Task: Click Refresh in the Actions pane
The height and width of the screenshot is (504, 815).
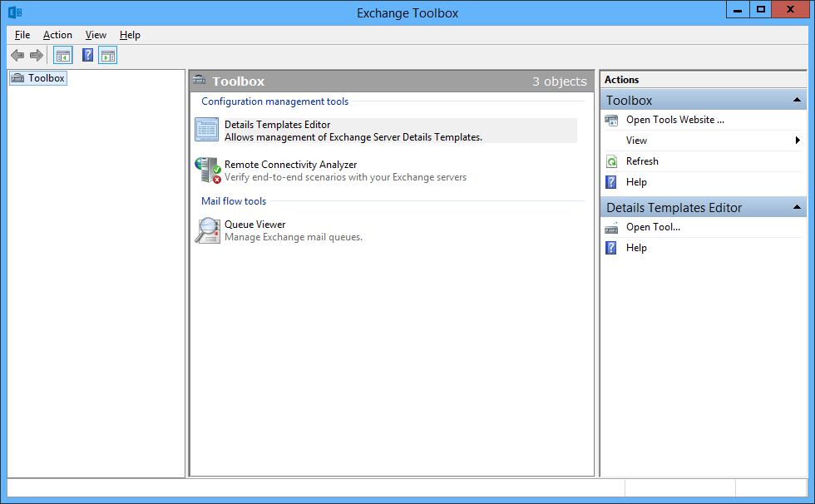Action: (642, 161)
